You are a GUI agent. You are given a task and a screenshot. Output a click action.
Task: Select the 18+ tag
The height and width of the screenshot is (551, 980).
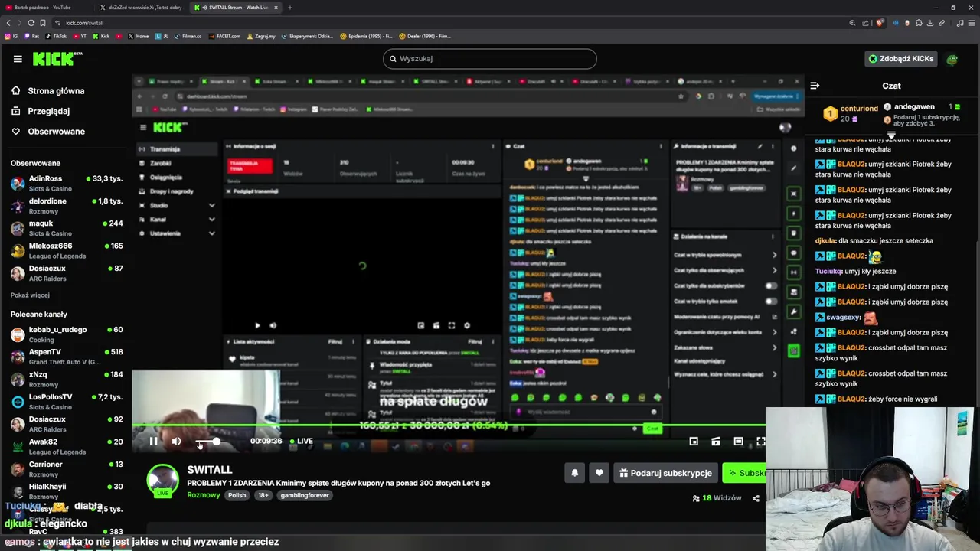pos(263,495)
